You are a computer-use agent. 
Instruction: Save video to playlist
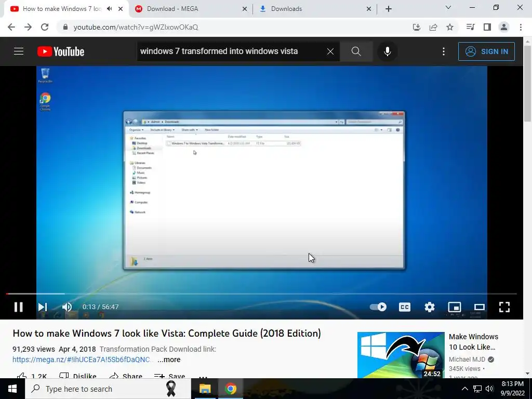[169, 376]
